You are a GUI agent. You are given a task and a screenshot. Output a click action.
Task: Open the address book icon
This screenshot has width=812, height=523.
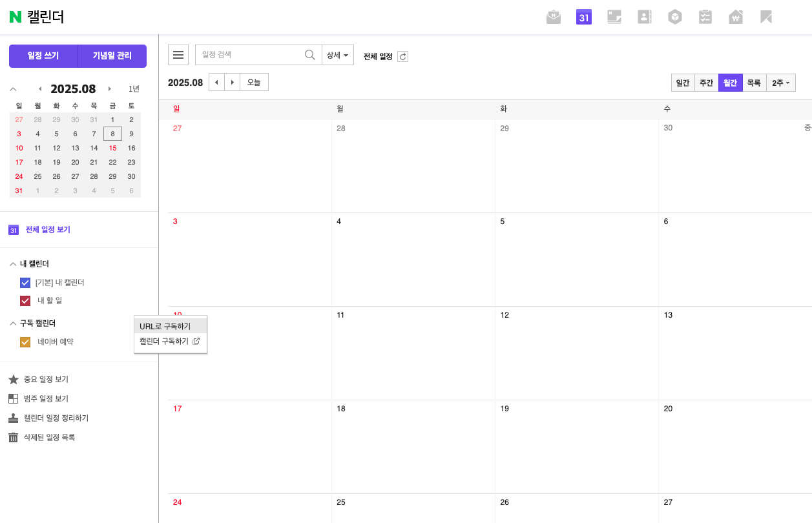(x=645, y=17)
